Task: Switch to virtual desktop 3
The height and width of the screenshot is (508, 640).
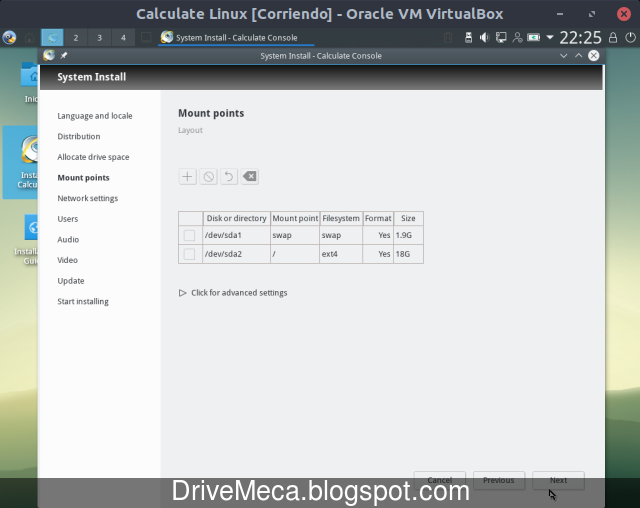Action: (100, 38)
